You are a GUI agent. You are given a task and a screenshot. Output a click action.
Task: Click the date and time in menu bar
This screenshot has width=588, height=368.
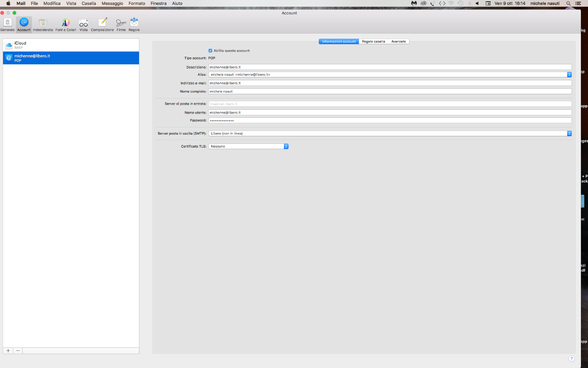(510, 3)
